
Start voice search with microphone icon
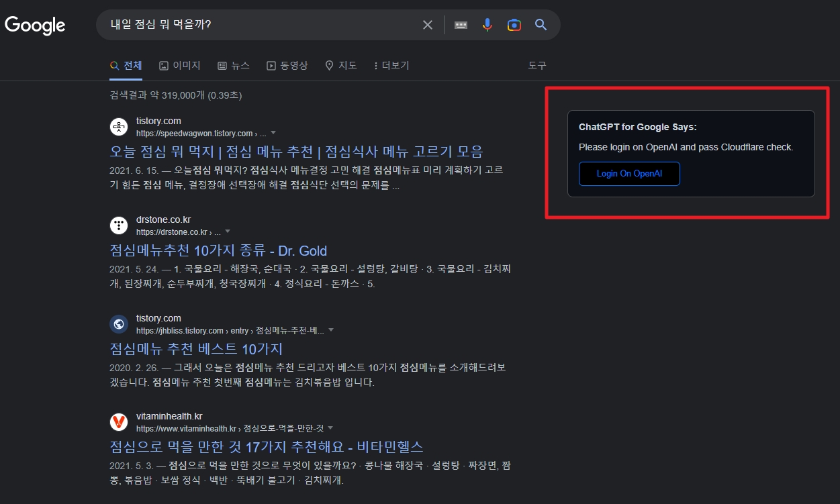coord(487,25)
